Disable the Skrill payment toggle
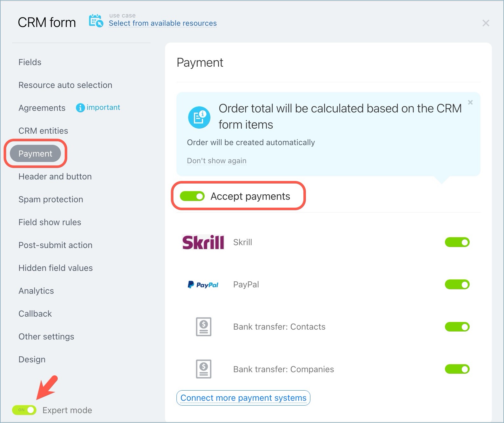The image size is (504, 423). pos(457,242)
